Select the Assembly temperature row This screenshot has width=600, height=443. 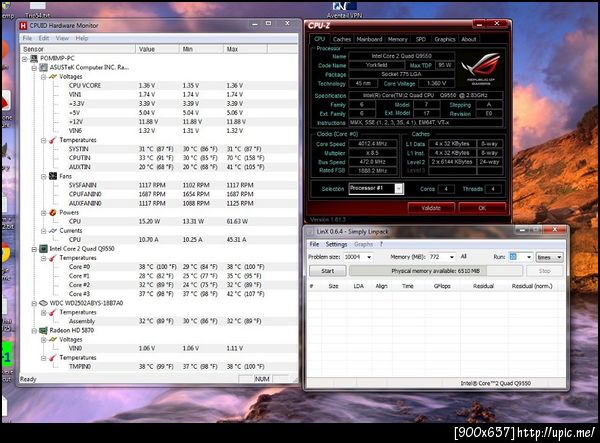click(x=159, y=321)
